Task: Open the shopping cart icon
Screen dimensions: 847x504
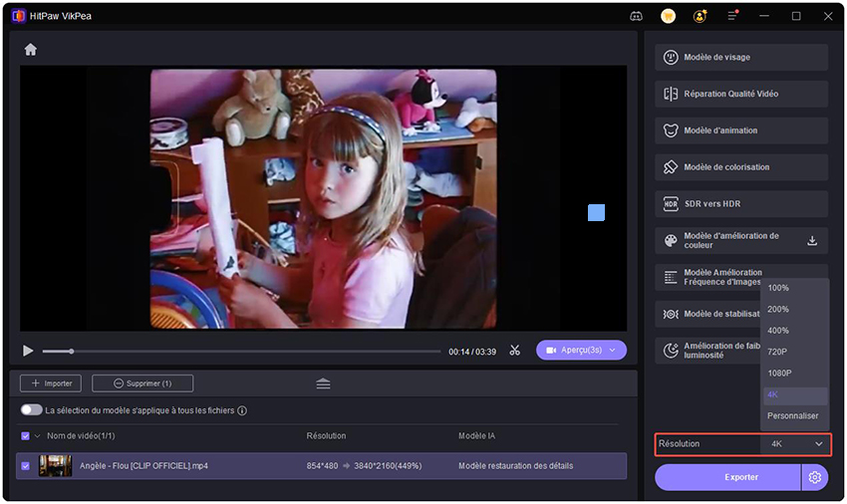Action: [669, 16]
